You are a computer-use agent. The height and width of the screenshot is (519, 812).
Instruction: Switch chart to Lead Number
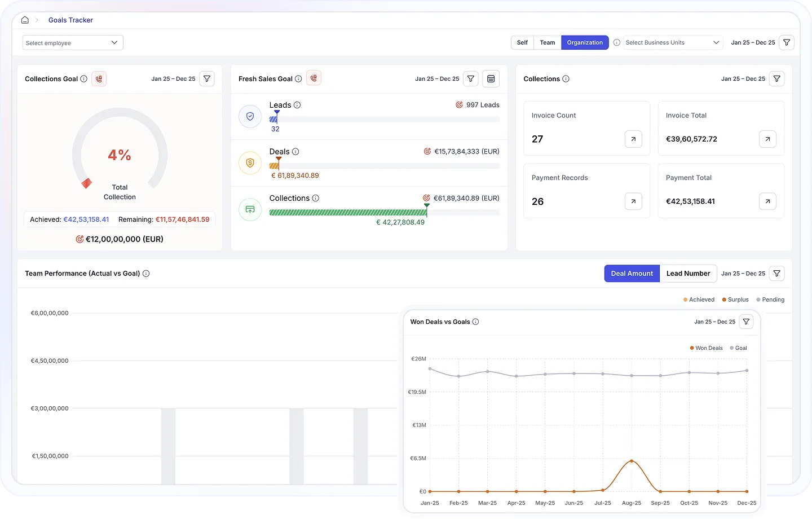[688, 274]
